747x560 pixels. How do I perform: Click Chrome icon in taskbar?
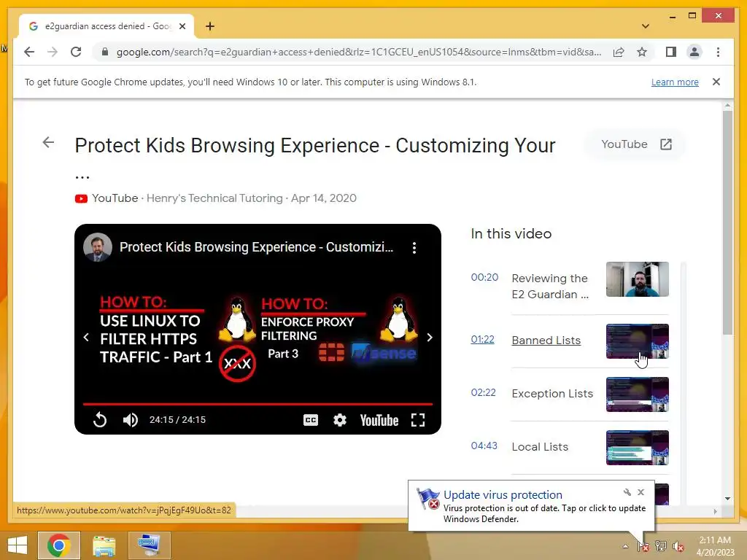[59, 545]
